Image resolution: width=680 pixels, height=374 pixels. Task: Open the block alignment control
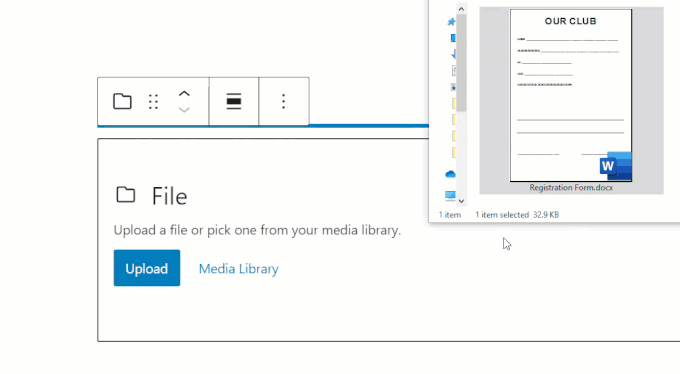pyautogui.click(x=234, y=102)
